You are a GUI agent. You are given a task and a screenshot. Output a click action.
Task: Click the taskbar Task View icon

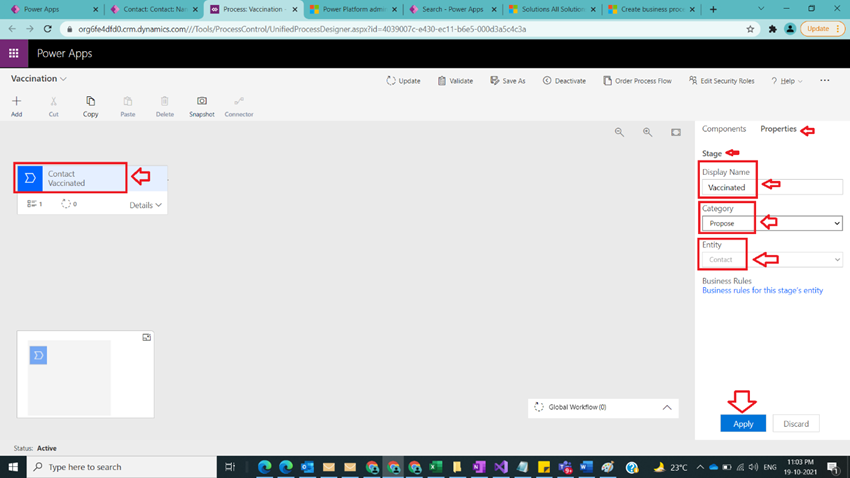pos(230,467)
